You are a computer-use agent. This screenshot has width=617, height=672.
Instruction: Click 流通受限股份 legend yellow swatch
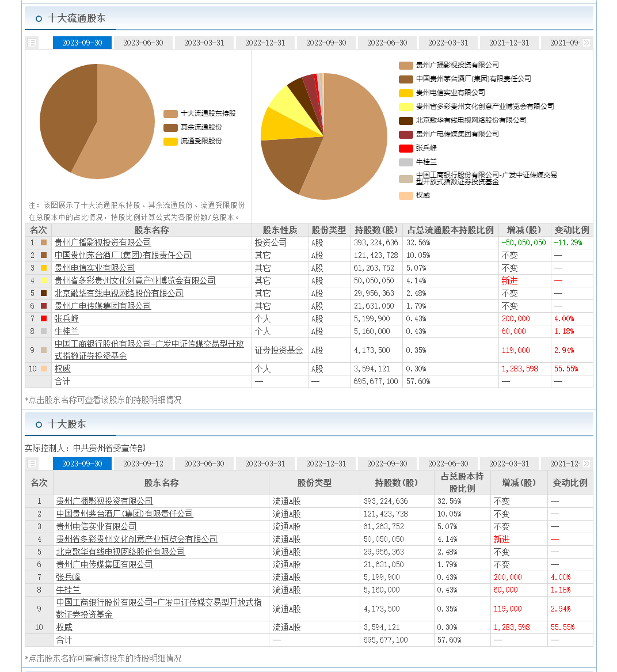click(x=170, y=142)
